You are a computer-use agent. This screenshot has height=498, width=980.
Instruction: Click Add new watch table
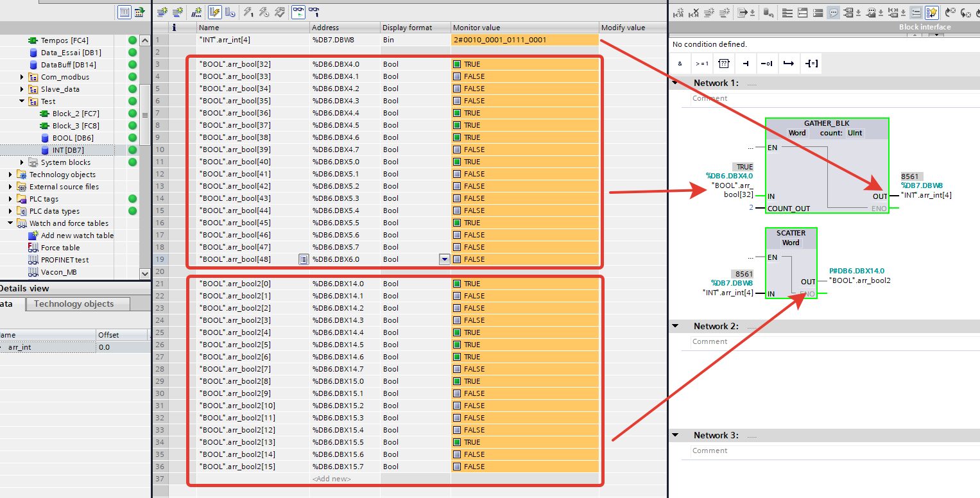coord(77,236)
